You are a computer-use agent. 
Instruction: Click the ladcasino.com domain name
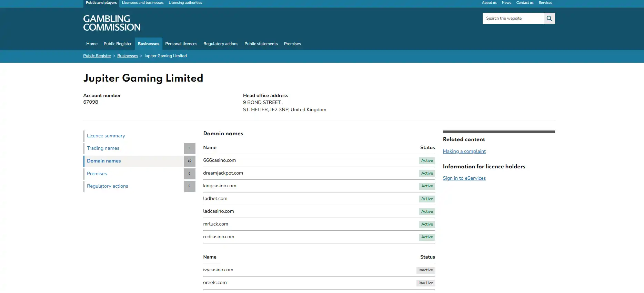tap(219, 211)
